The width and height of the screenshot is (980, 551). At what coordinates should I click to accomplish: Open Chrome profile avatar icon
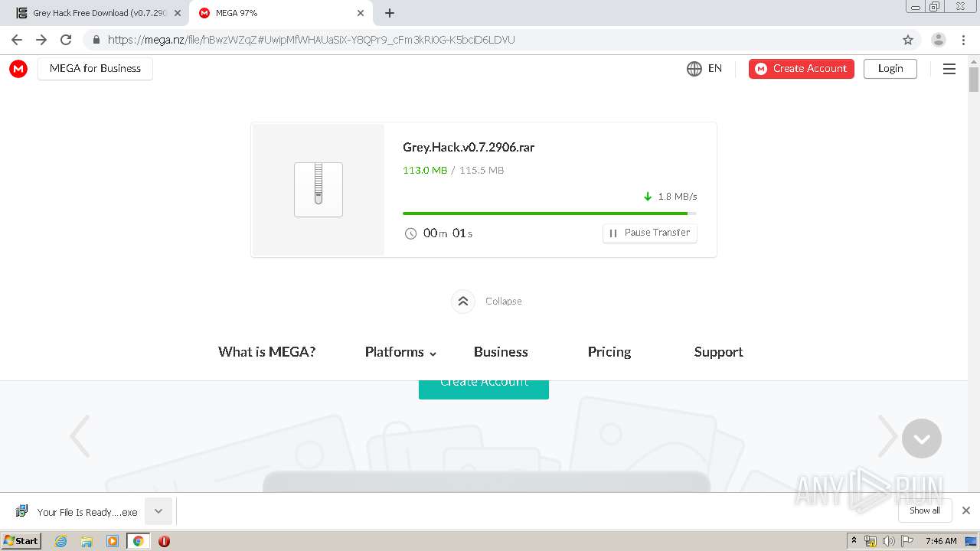[x=938, y=40]
